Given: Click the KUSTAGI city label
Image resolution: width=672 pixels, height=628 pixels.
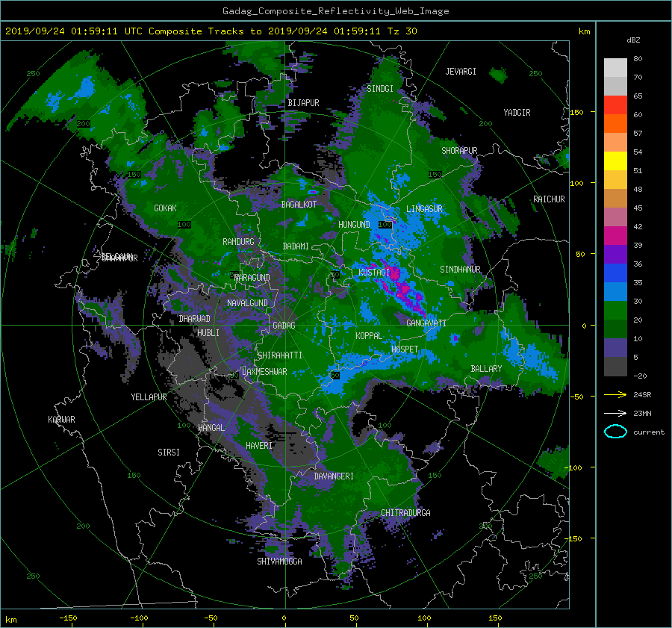Looking at the screenshot, I should [x=374, y=273].
